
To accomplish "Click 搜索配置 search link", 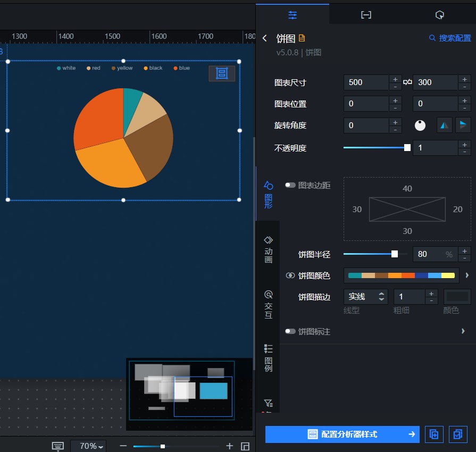I will point(450,38).
